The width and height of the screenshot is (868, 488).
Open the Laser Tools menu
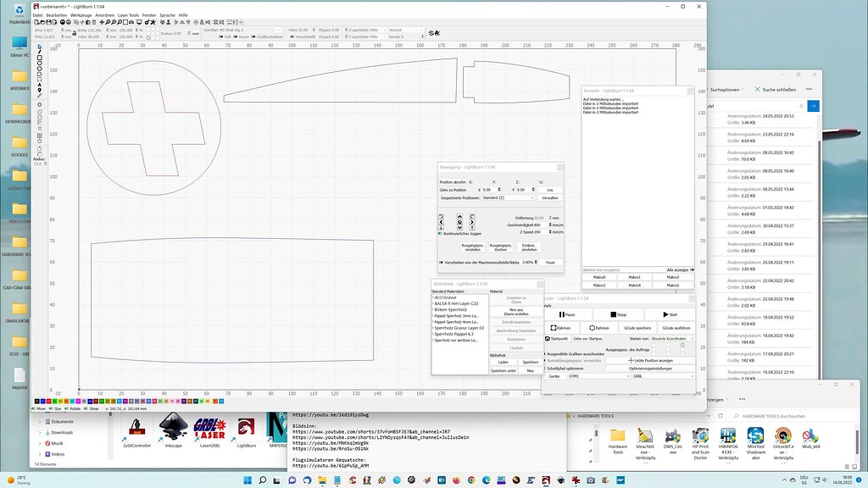click(127, 14)
